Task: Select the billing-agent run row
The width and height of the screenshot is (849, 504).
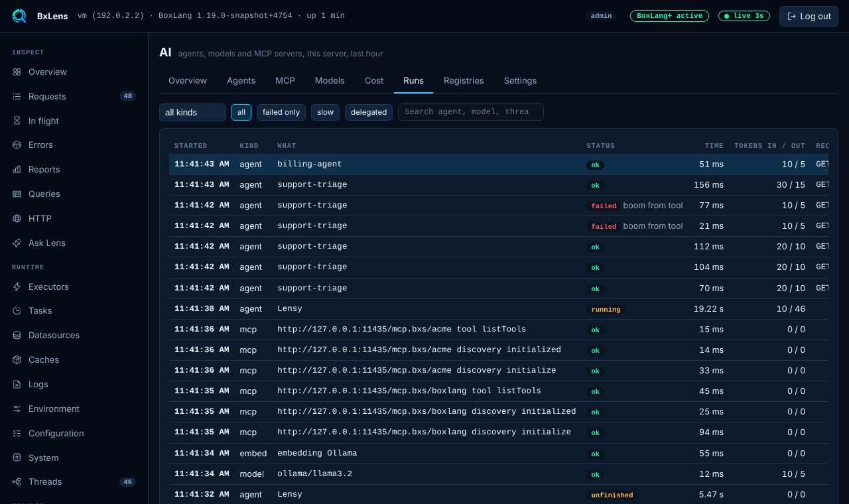Action: tap(498, 164)
